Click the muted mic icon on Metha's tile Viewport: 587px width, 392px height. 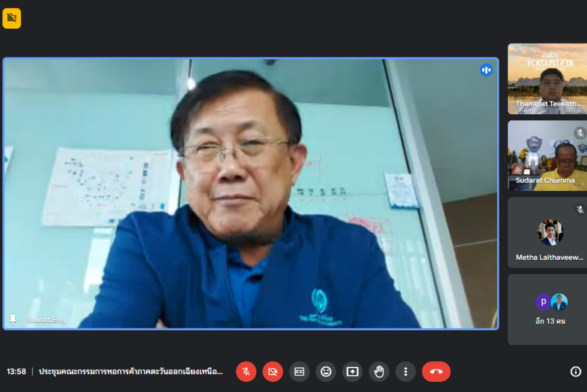pyautogui.click(x=579, y=209)
